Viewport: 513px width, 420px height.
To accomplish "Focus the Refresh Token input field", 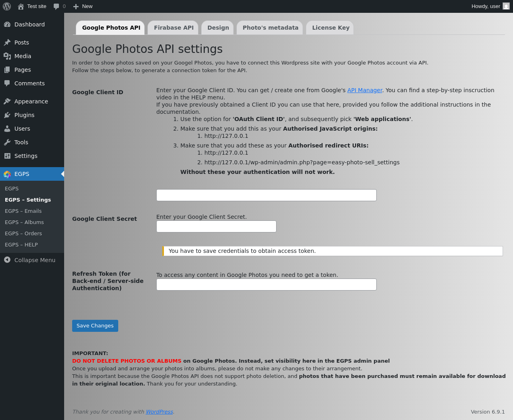I will [267, 285].
